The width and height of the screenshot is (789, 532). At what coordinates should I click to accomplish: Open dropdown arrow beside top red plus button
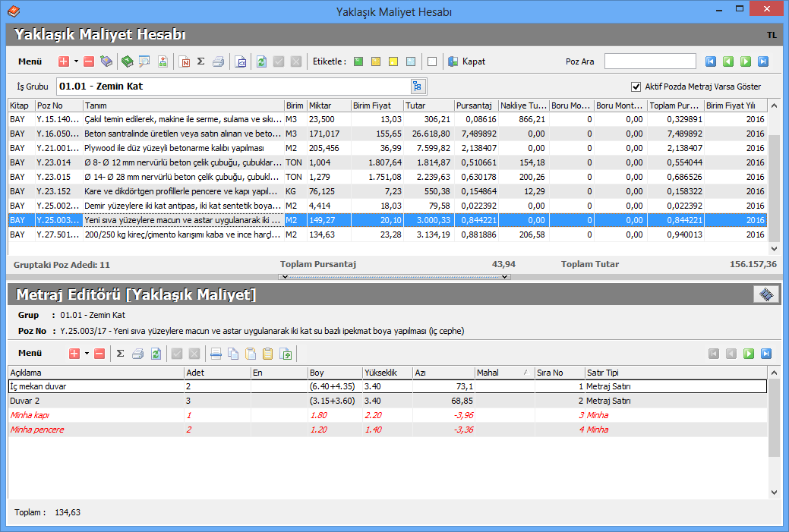(76, 61)
